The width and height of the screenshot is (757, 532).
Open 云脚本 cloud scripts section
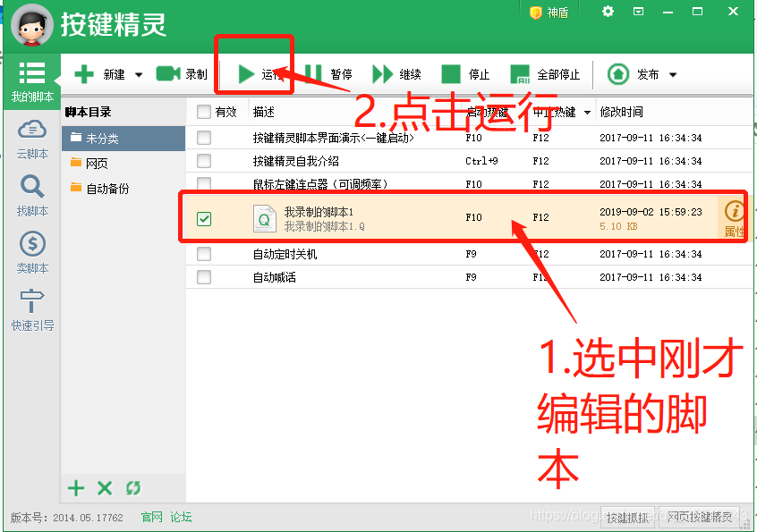pyautogui.click(x=32, y=139)
